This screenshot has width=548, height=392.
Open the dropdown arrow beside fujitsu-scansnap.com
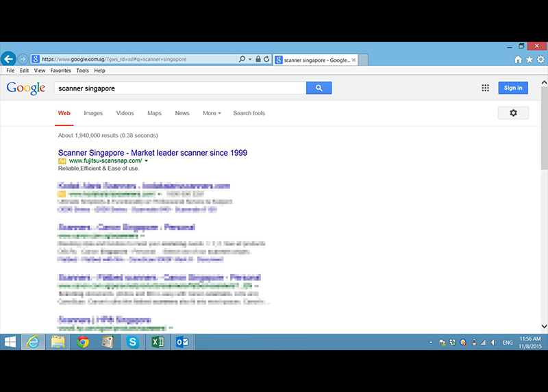pyautogui.click(x=146, y=160)
